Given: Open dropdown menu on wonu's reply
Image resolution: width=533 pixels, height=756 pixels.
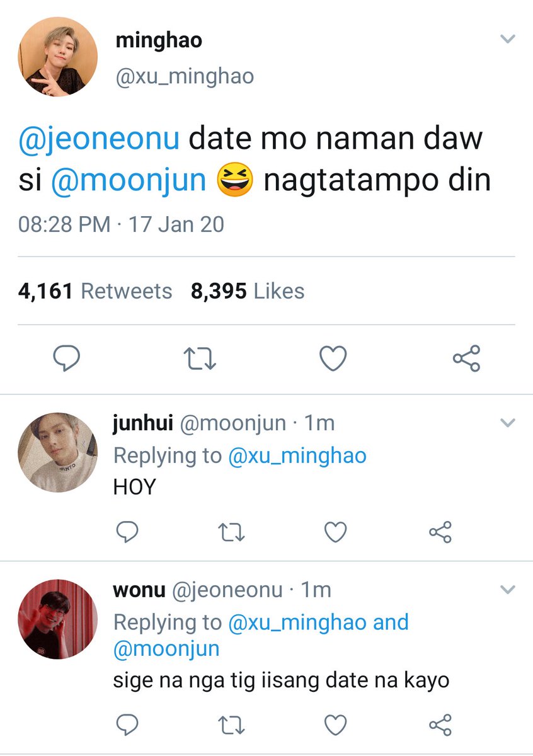Looking at the screenshot, I should click(x=507, y=590).
